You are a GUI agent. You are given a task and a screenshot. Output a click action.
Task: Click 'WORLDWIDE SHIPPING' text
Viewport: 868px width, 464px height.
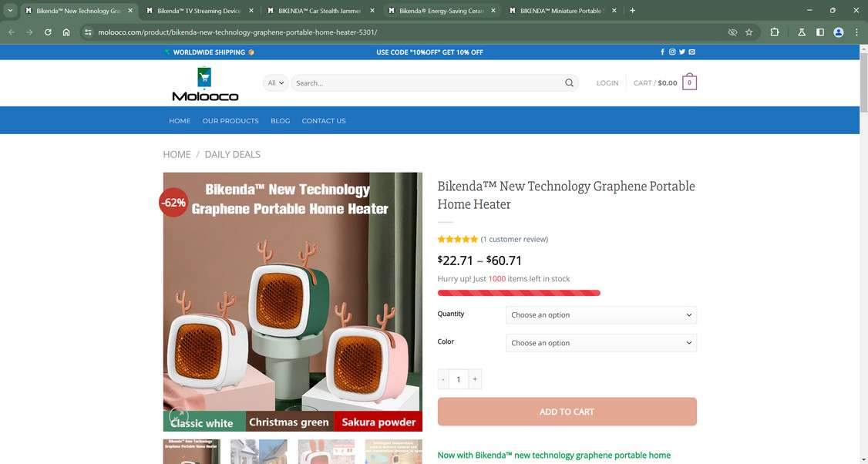[209, 52]
